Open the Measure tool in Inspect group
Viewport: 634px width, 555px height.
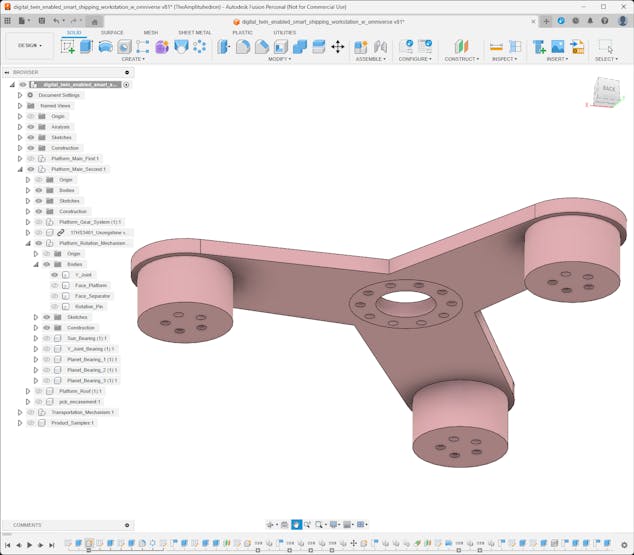[496, 46]
